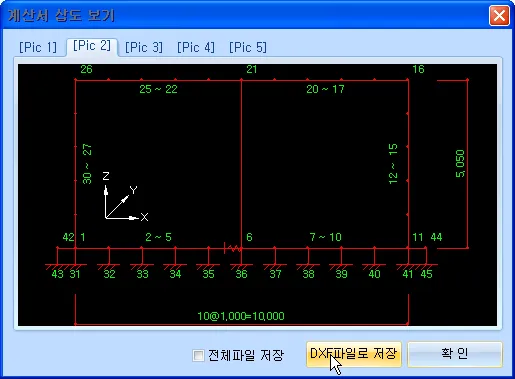The image size is (515, 379).
Task: Click node label 16 at top right
Action: 418,69
